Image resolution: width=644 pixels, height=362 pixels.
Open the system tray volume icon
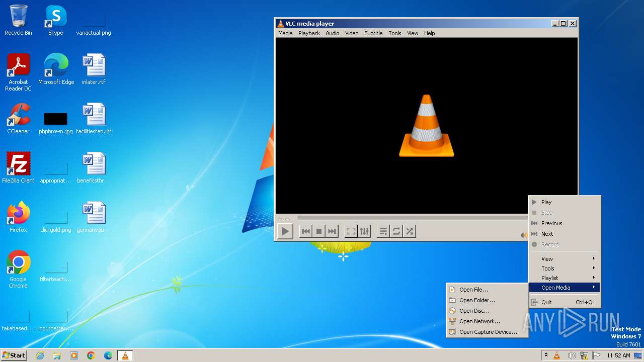point(572,355)
